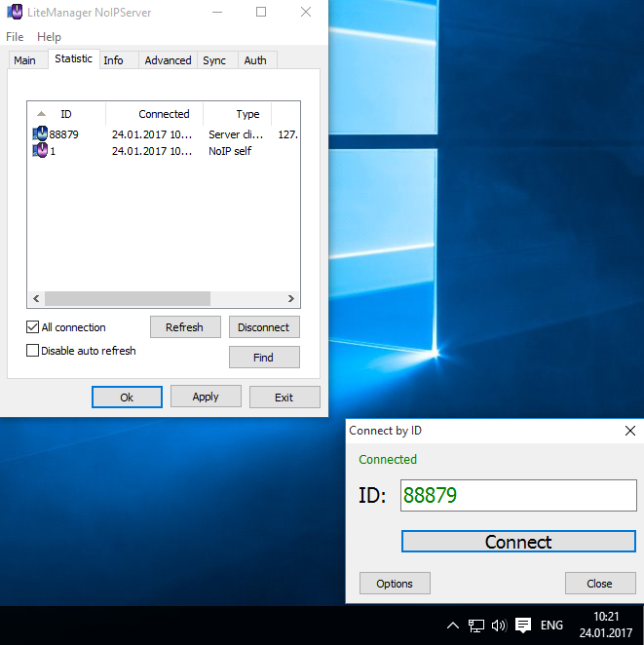Select 'NoIP self' type cell
Image resolution: width=644 pixels, height=645 pixels.
230,151
